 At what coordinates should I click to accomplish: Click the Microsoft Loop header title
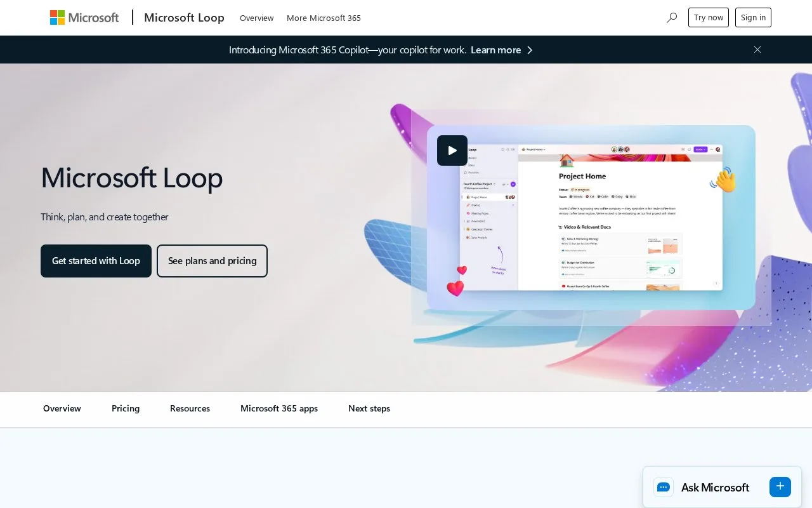184,18
